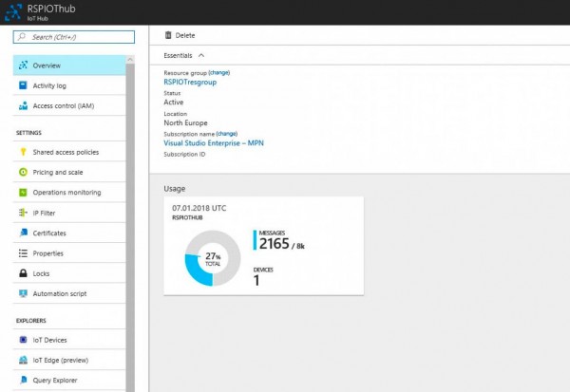570x392 pixels.
Task: Select IoT Devices in Explorers
Action: click(49, 340)
